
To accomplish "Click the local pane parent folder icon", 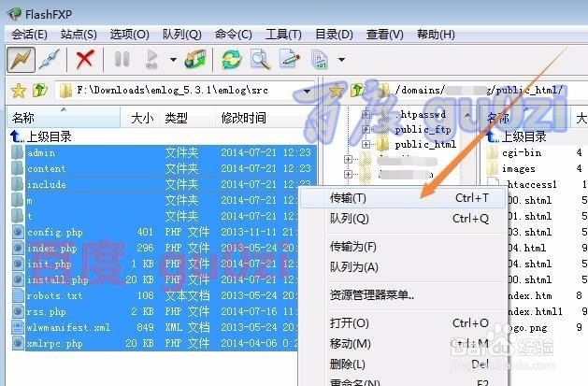I will pyautogui.click(x=40, y=90).
